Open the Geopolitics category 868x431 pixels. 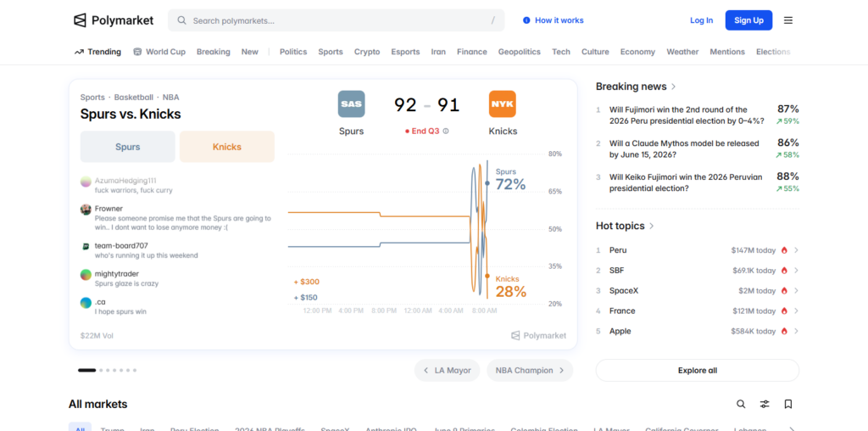coord(520,52)
